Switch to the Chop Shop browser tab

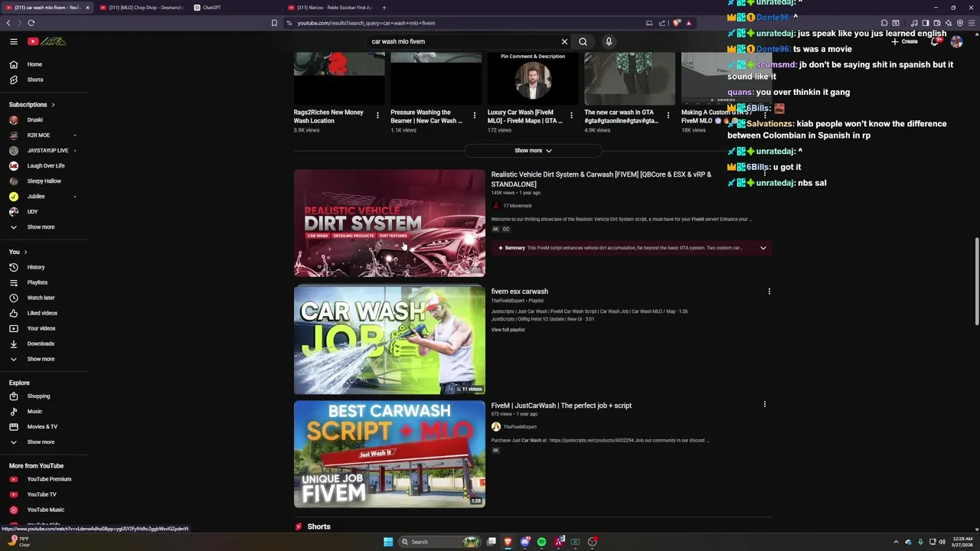pos(142,8)
